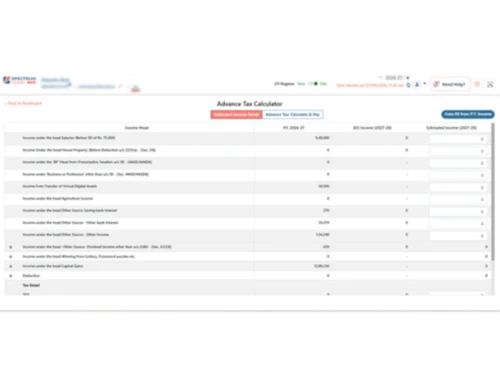Toggle the fullscreen icon
Screen dimensions: 500x375
490,84
